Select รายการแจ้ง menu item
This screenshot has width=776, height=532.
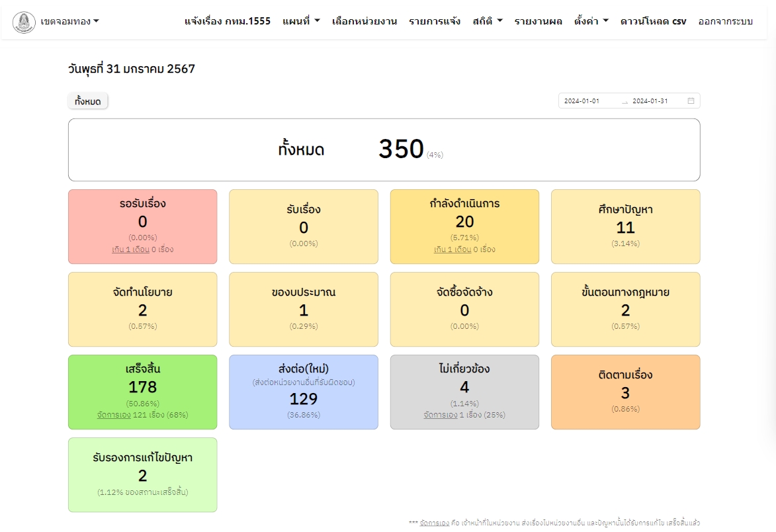click(x=435, y=21)
